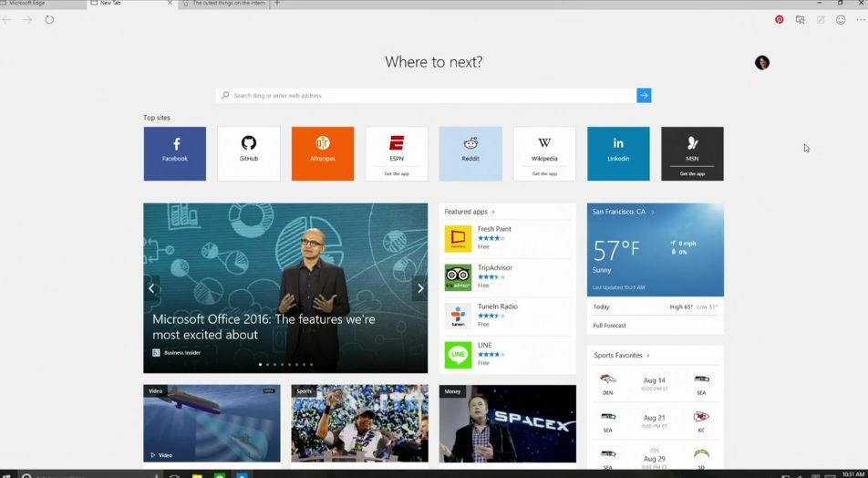The height and width of the screenshot is (478, 868).
Task: Click the Refresh page button
Action: [49, 20]
